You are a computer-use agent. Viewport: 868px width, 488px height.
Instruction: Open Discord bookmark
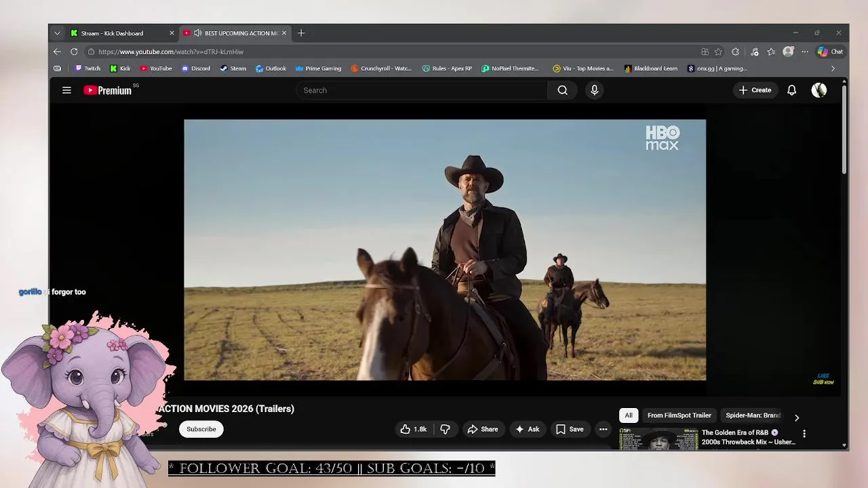point(196,68)
